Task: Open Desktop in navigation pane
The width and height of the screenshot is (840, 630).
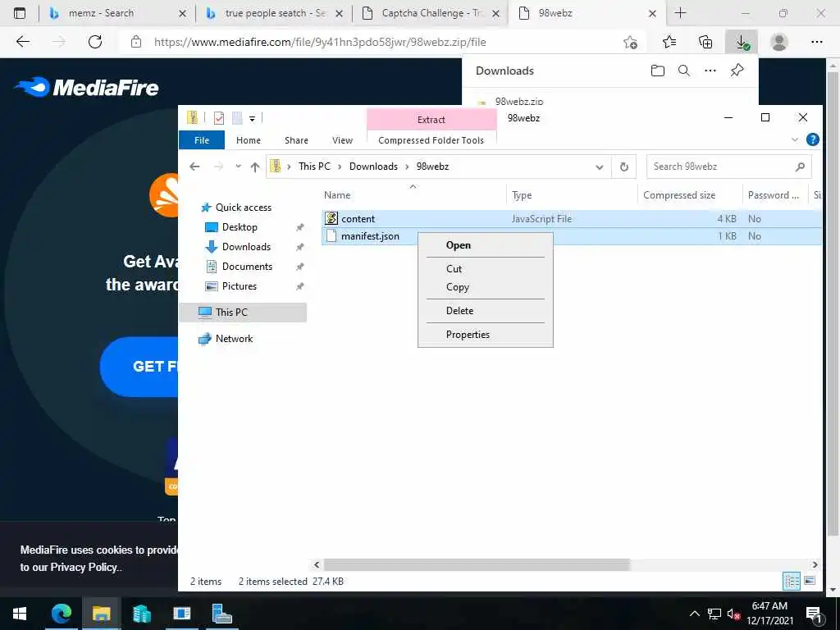Action: point(240,227)
